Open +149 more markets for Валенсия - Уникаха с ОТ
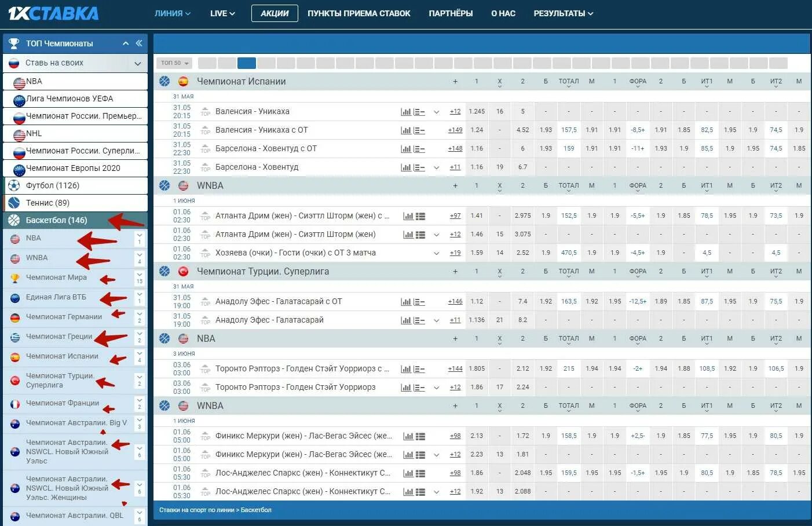The height and width of the screenshot is (526, 812). pos(455,130)
